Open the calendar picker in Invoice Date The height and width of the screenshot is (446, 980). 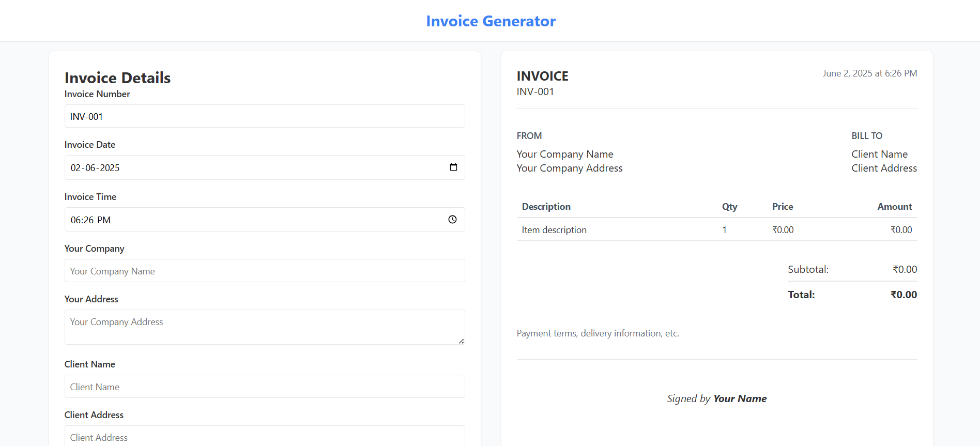coord(453,167)
